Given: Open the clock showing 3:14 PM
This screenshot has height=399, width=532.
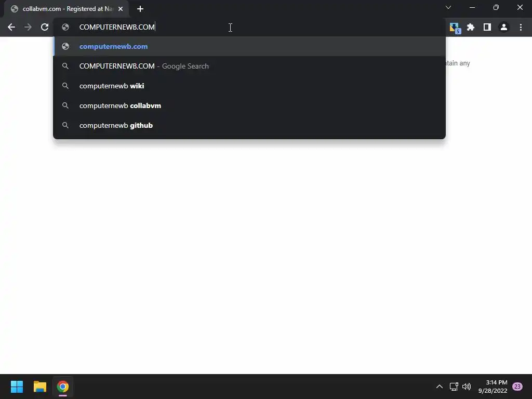Looking at the screenshot, I should point(493,387).
